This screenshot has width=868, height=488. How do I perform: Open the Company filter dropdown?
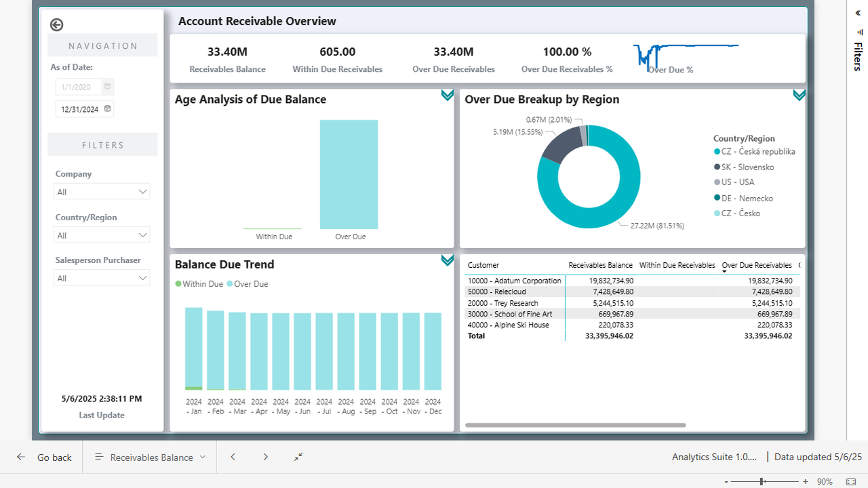point(142,191)
